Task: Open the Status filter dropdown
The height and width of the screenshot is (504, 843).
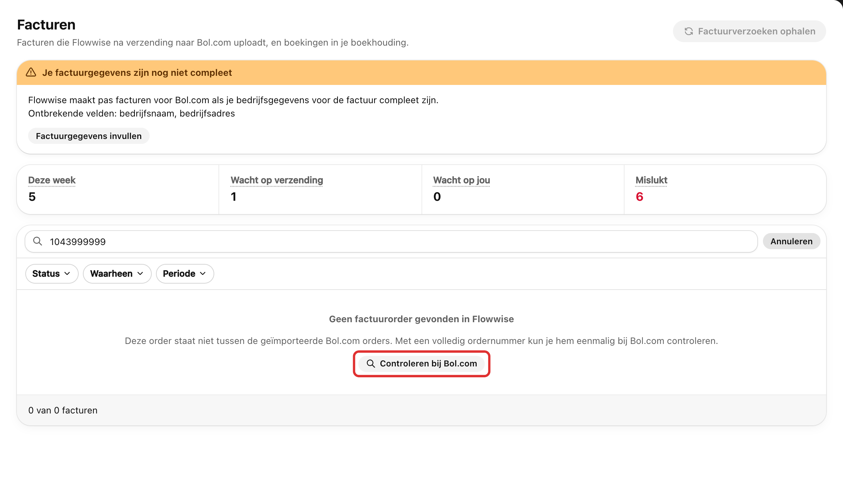Action: tap(52, 274)
